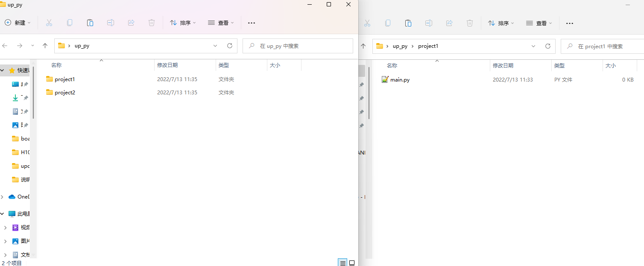
Task: Open recent locations chevron in up_py window
Action: [x=32, y=46]
